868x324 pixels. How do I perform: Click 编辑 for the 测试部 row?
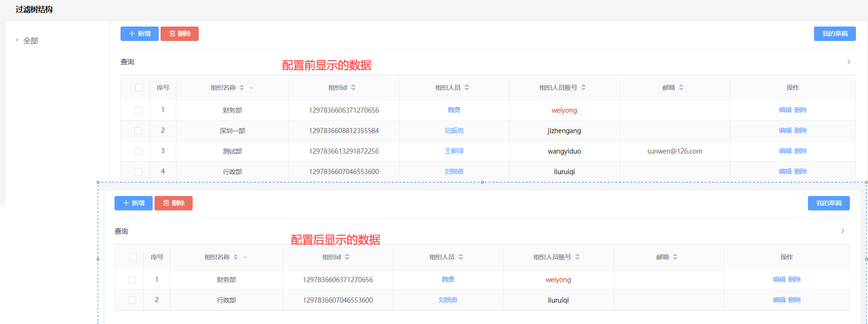785,151
